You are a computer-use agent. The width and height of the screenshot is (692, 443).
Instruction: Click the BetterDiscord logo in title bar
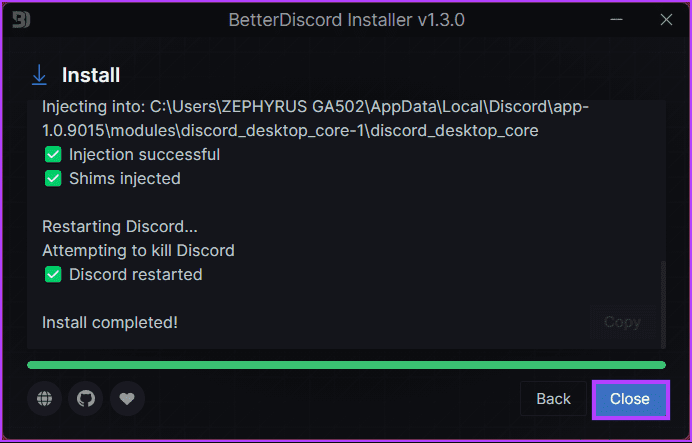[x=21, y=20]
